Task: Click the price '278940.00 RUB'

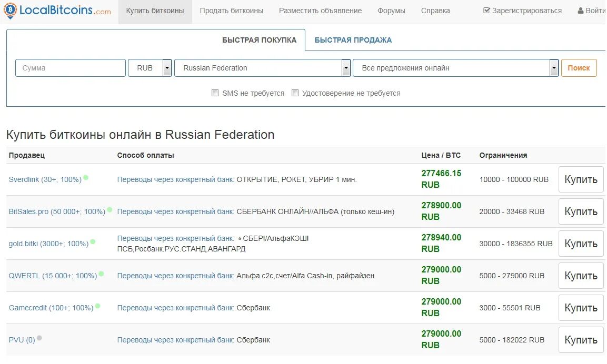Action: coord(441,244)
